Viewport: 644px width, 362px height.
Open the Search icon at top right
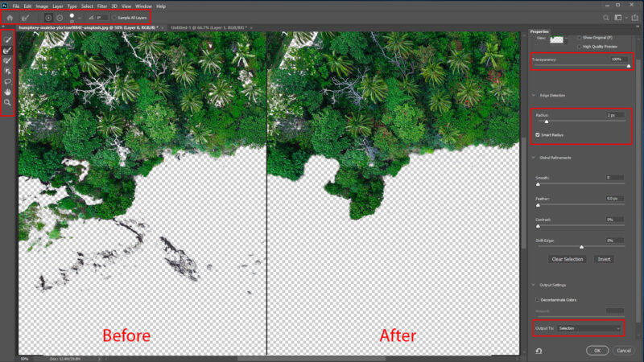(x=606, y=18)
